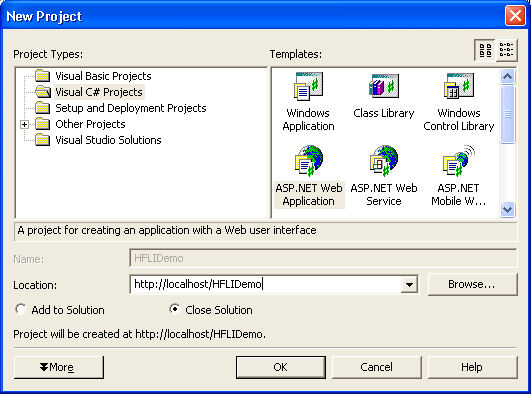
Task: Click the open Visual C# Projects folder icon
Action: point(43,92)
